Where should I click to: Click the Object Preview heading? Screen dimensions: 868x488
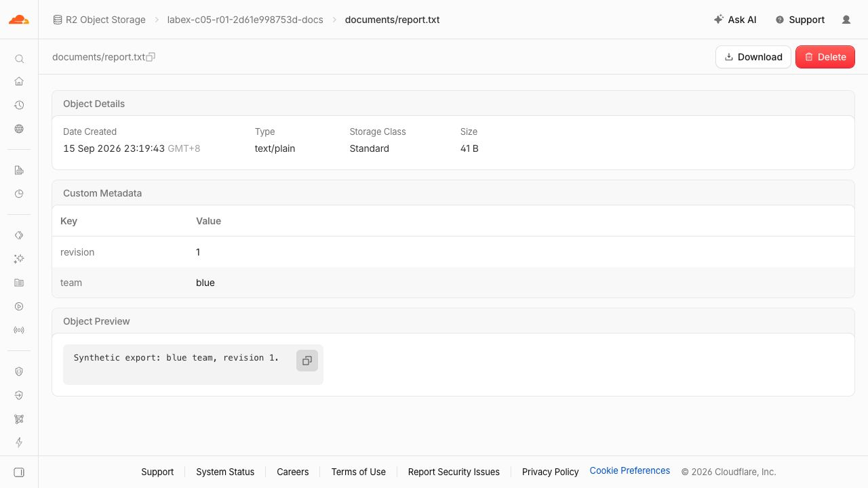96,321
